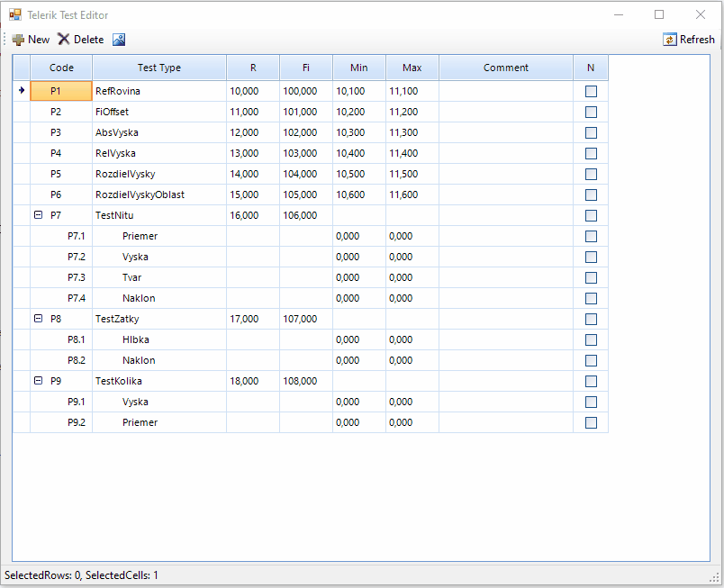This screenshot has width=724, height=588.
Task: Check the N checkbox on the RozdielVysky row
Action: click(x=591, y=174)
